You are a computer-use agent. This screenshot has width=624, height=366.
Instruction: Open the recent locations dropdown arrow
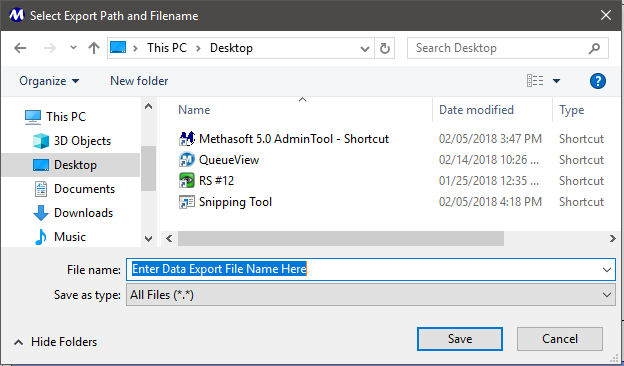(73, 48)
